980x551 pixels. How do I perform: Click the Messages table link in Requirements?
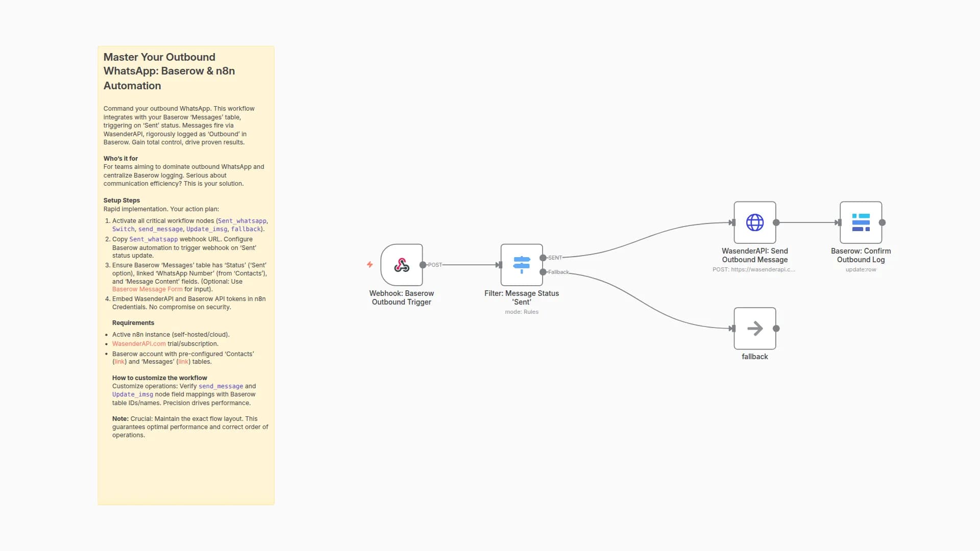click(183, 361)
